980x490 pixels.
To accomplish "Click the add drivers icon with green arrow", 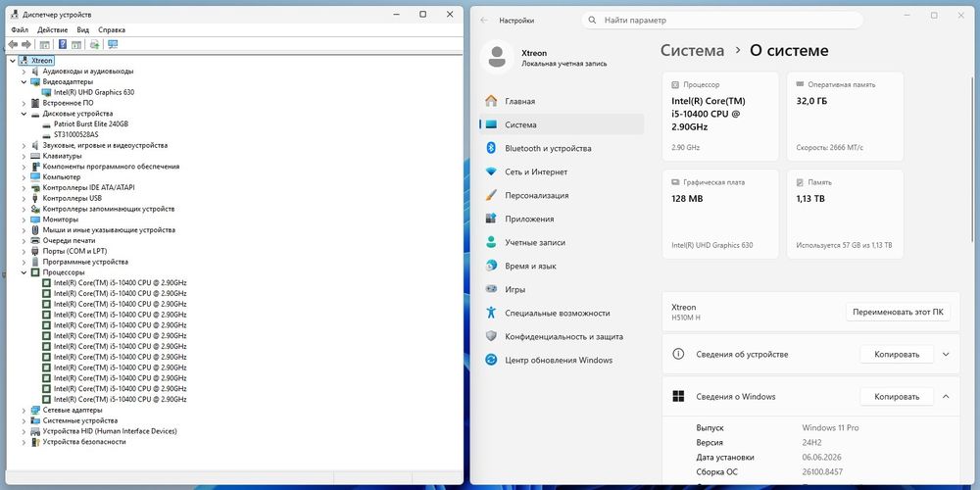I will tap(94, 44).
